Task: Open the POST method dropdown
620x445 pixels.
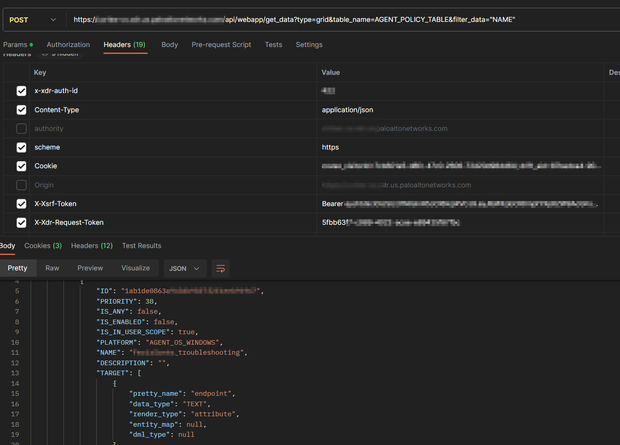Action: point(33,19)
